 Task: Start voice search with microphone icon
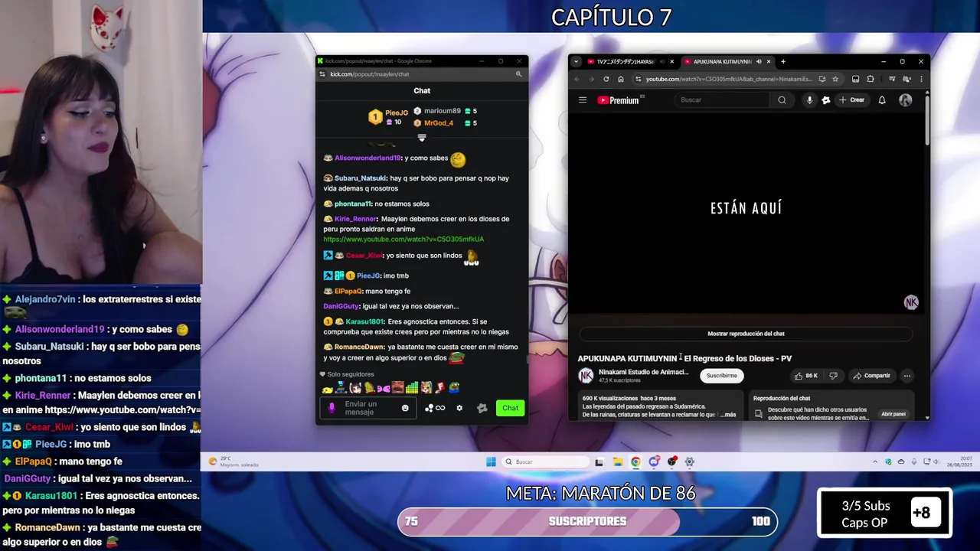(809, 99)
